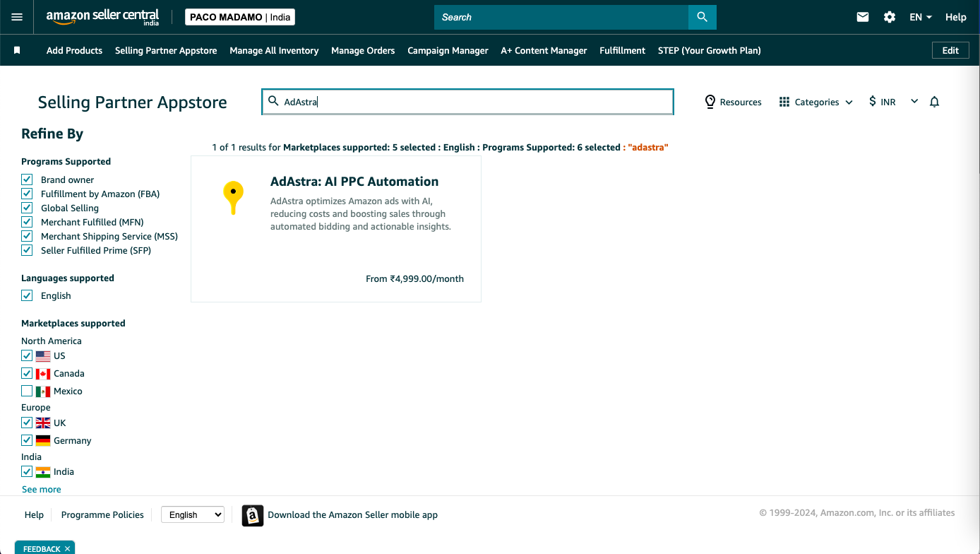Go to Selling Partner Appstore nav item

pos(166,50)
